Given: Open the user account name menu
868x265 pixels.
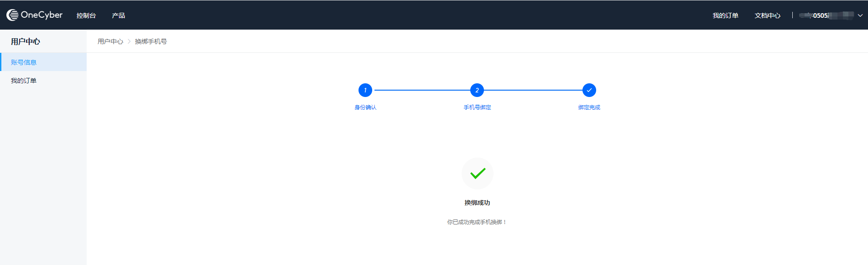Looking at the screenshot, I should [826, 15].
